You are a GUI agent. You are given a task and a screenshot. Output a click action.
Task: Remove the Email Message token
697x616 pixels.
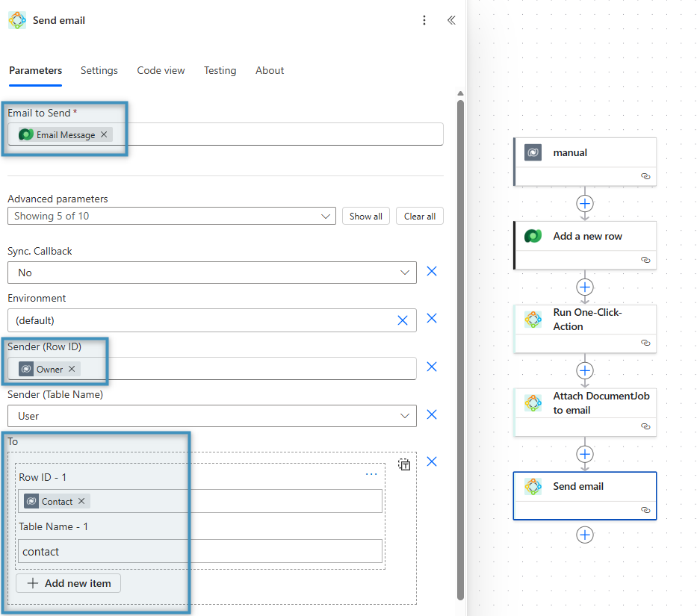pos(104,135)
